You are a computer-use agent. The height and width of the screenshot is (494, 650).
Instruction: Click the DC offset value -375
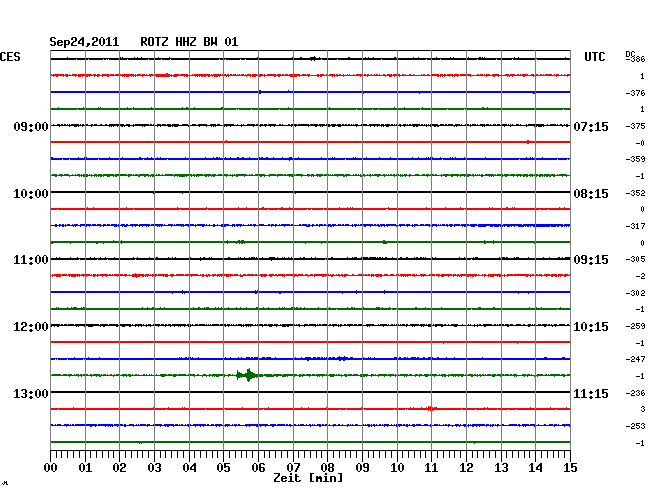[635, 126]
